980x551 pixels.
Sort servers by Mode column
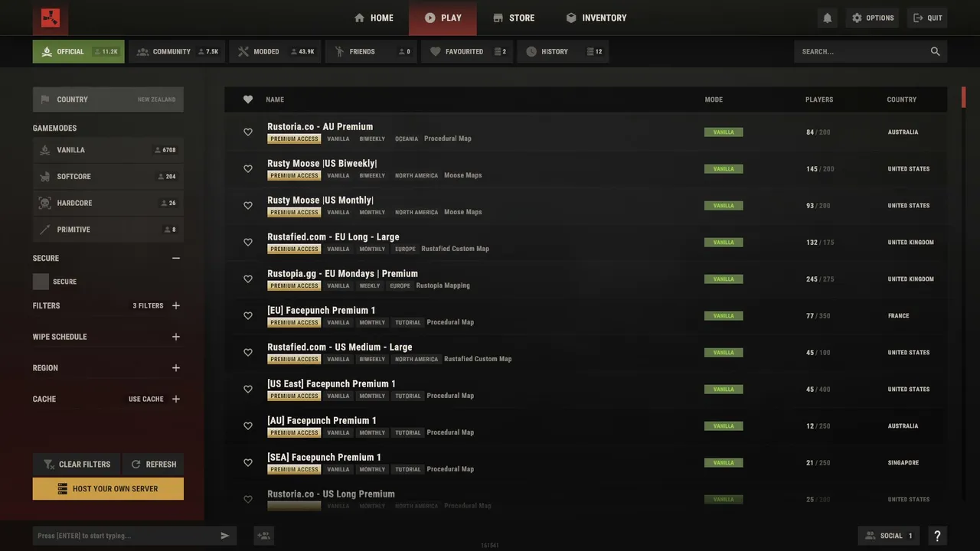(714, 99)
